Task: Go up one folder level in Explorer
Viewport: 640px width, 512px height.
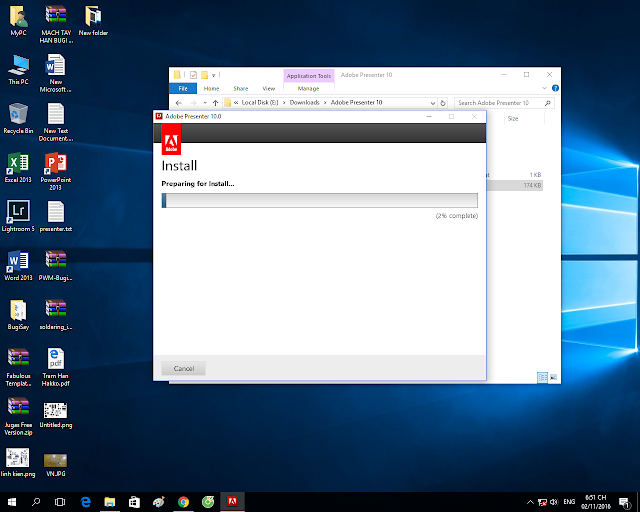Action: [x=216, y=103]
